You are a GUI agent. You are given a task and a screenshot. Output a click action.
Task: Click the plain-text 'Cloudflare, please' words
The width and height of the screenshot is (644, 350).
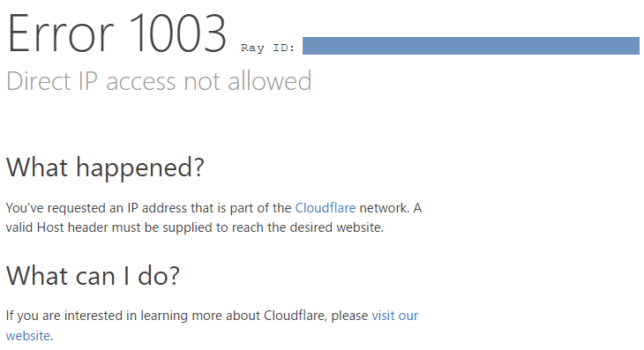click(x=316, y=316)
